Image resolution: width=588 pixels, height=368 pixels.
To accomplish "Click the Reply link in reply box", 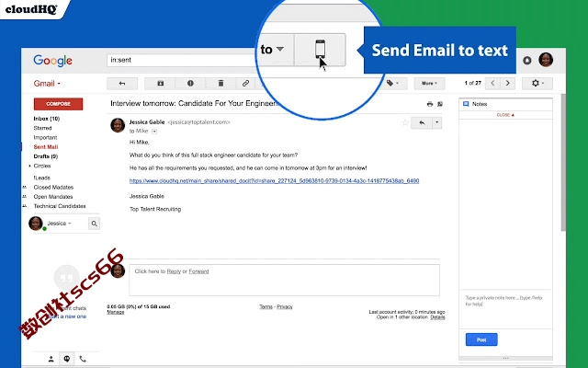I will 174,271.
